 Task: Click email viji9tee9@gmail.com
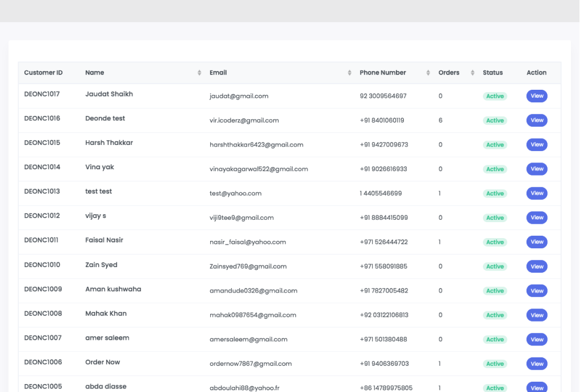pos(241,218)
